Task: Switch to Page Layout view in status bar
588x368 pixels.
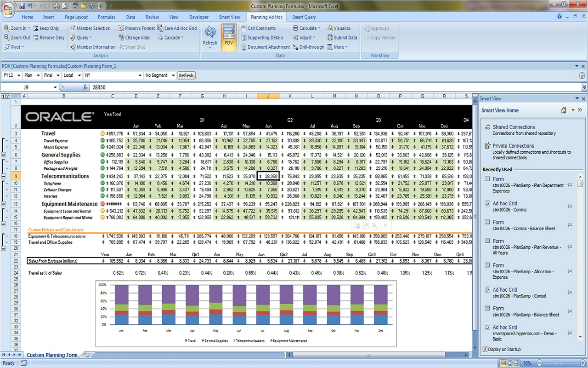Action: (510, 363)
